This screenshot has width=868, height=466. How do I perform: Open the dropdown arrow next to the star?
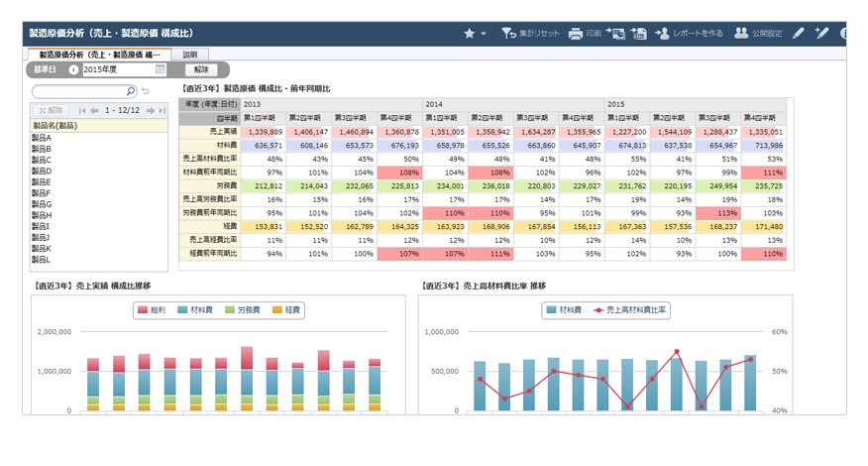[x=484, y=35]
